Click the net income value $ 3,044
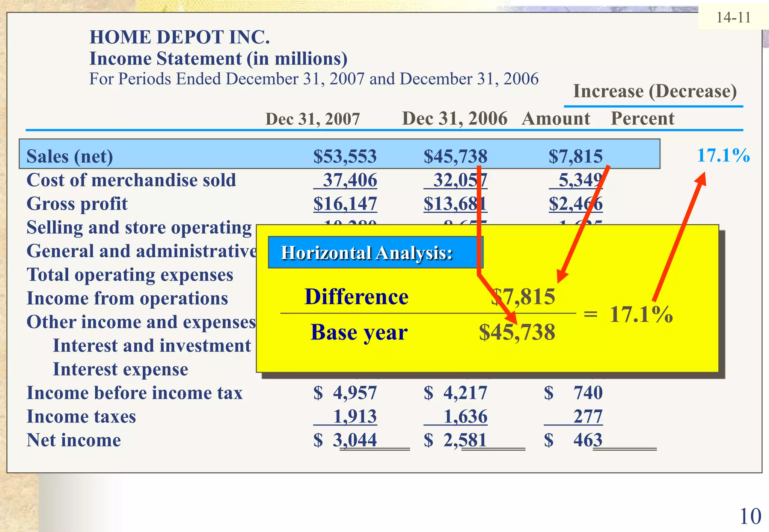 tap(345, 440)
